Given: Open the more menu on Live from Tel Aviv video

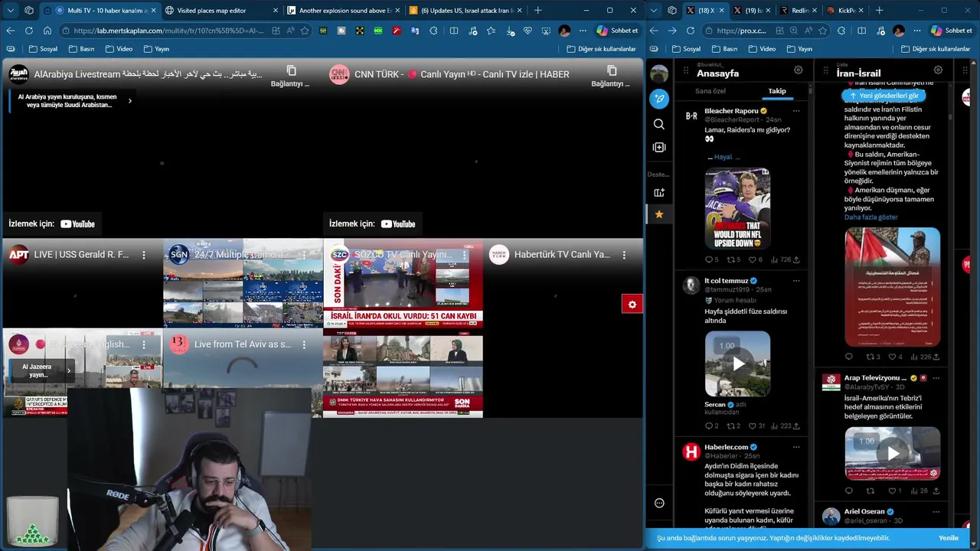Looking at the screenshot, I should [304, 345].
